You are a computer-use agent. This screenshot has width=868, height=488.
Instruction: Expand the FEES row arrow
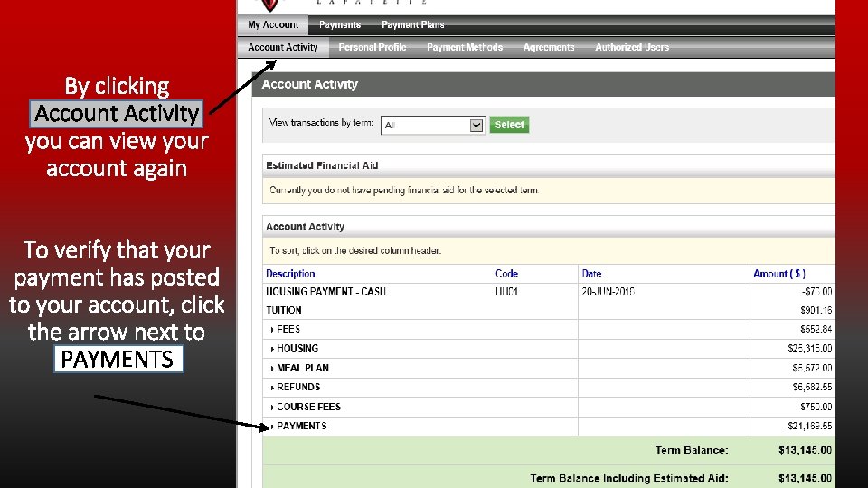point(272,330)
